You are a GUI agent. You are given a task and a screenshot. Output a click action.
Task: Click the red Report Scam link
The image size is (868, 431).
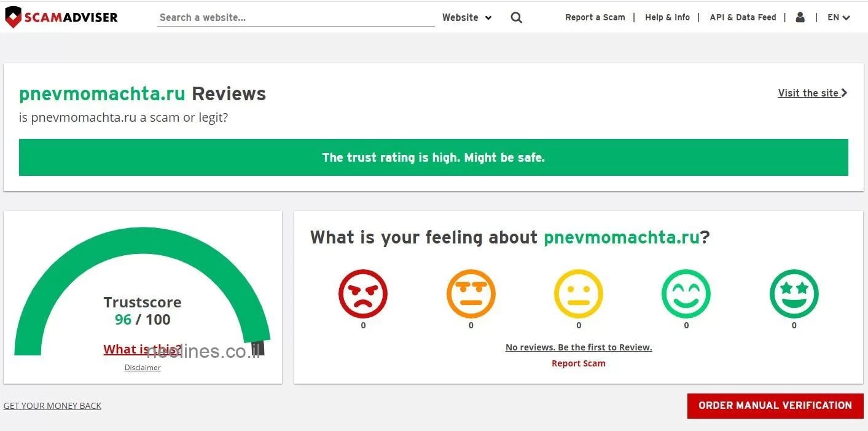[579, 363]
